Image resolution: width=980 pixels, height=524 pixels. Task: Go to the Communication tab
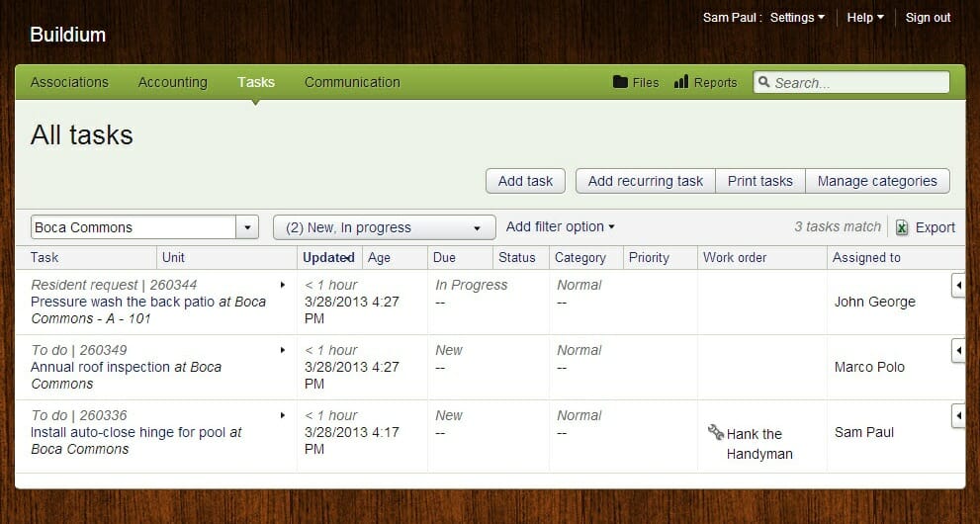click(352, 83)
